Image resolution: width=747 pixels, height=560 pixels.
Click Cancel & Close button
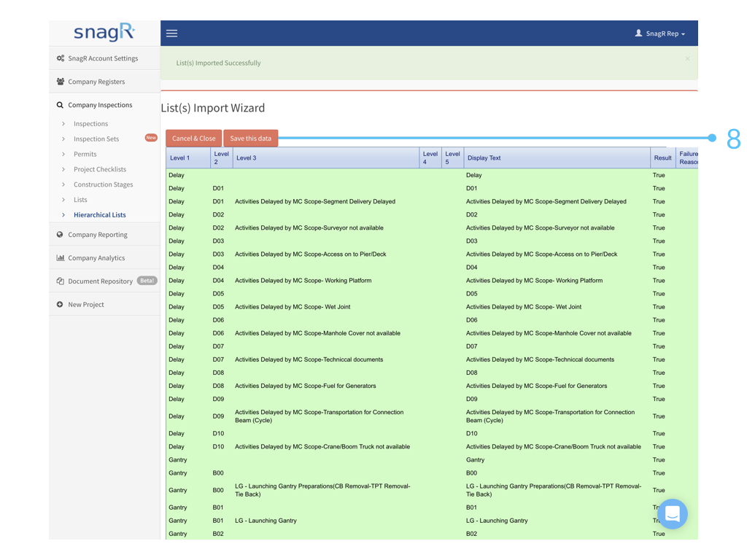point(193,138)
